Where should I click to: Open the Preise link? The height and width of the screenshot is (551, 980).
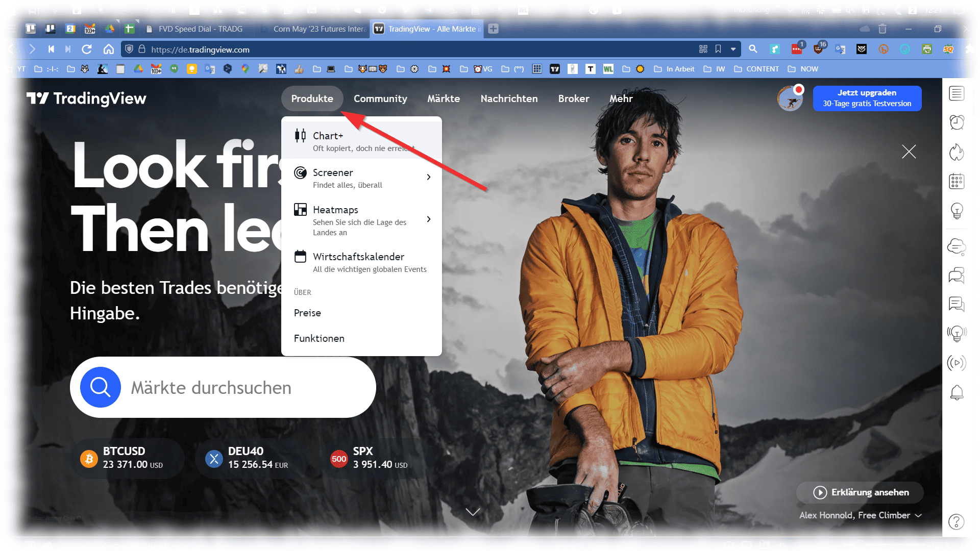(307, 313)
